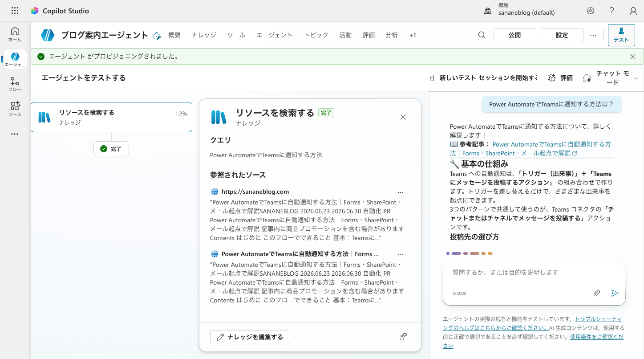Screen dimensions: 644x359
Task: Click the クエリ heading in detail panel
Action: (221, 140)
